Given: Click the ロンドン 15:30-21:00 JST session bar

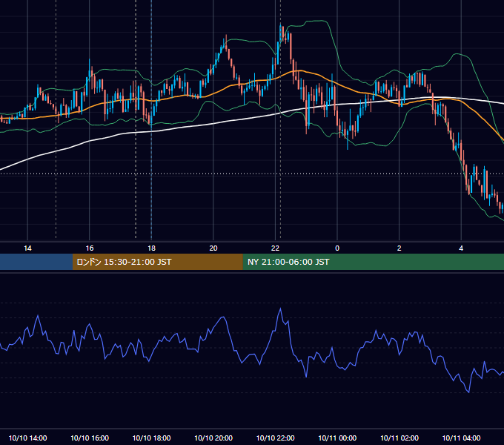Looking at the screenshot, I should tap(157, 262).
